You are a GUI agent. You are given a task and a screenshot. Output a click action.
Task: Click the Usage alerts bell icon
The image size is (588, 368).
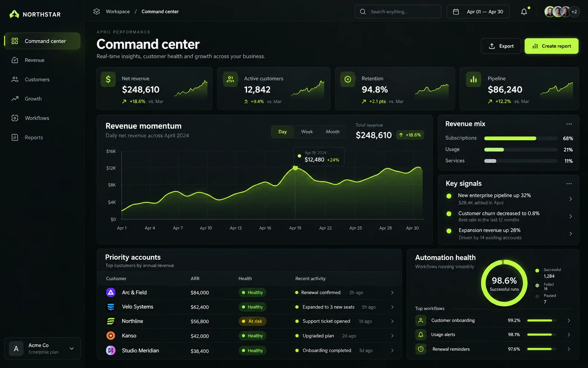click(x=421, y=335)
